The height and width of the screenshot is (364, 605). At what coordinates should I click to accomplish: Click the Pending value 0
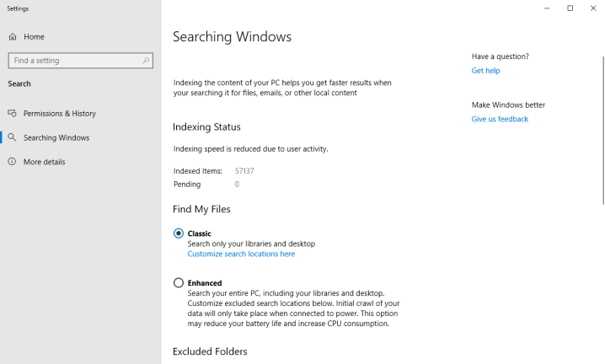[x=237, y=185]
